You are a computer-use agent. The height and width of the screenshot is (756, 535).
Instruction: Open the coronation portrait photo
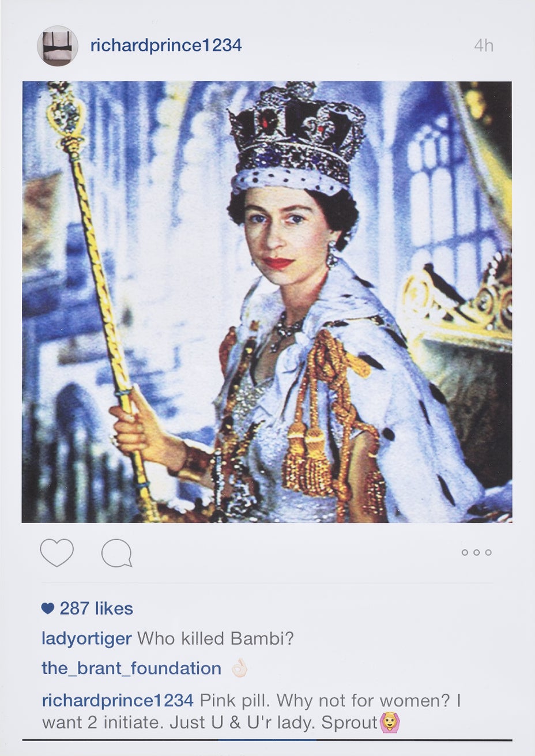click(x=267, y=302)
